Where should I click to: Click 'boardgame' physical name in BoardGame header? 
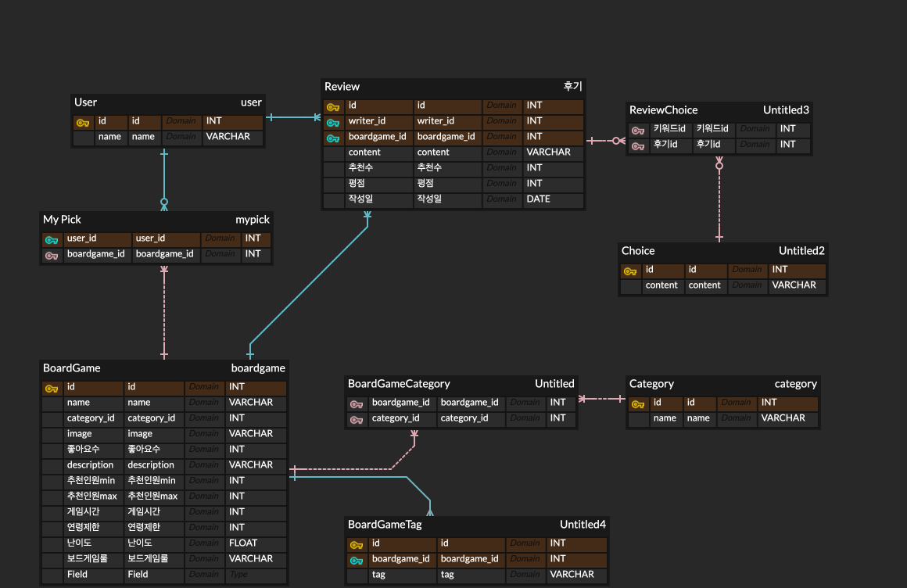(258, 368)
